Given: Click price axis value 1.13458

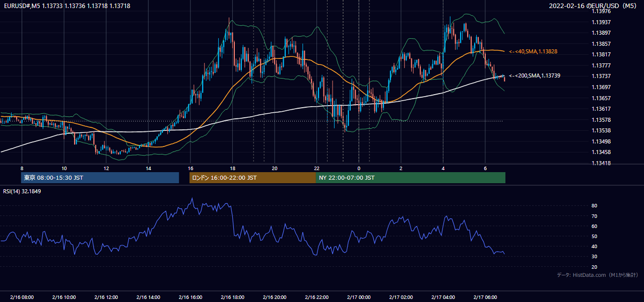Looking at the screenshot, I should (x=601, y=152).
